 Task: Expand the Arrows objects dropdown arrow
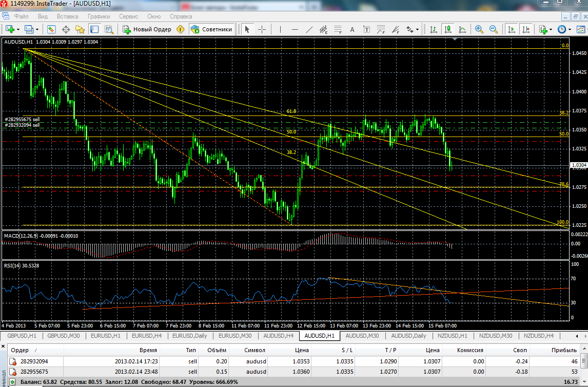[417, 29]
